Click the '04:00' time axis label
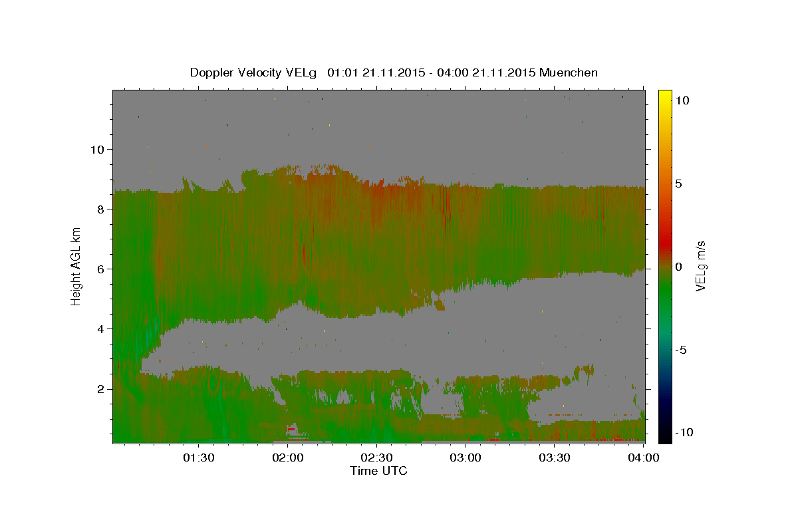798x532 pixels. click(x=644, y=458)
